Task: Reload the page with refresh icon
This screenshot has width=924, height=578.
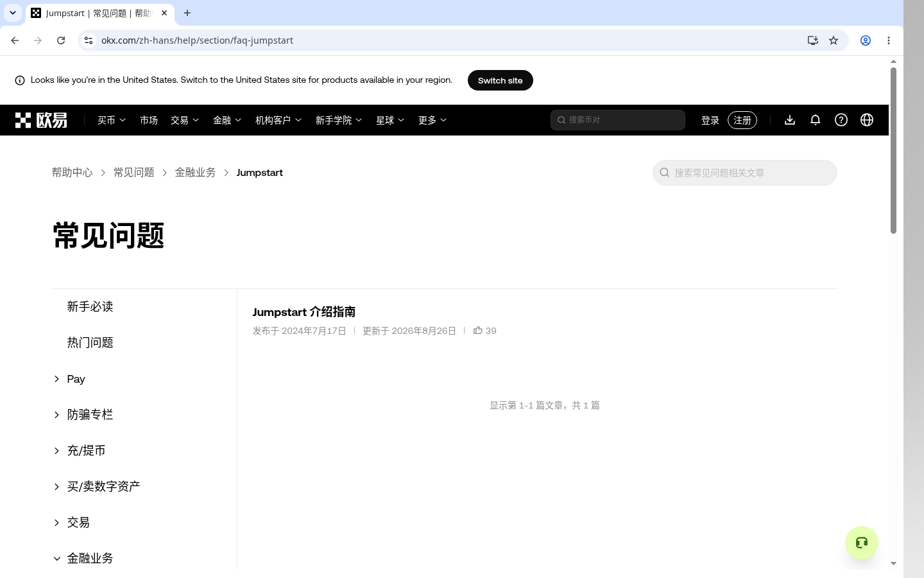Action: tap(61, 40)
